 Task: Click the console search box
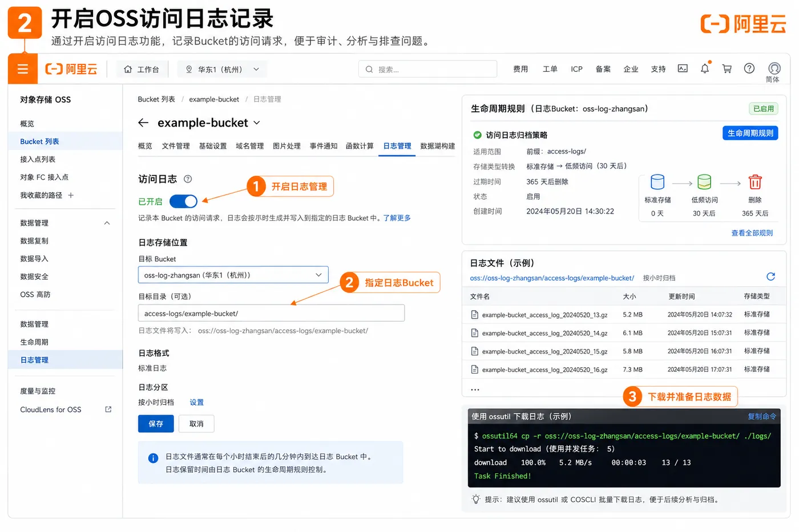point(427,69)
